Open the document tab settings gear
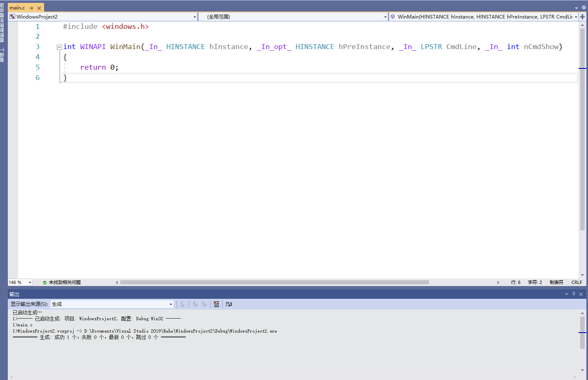 click(x=583, y=8)
